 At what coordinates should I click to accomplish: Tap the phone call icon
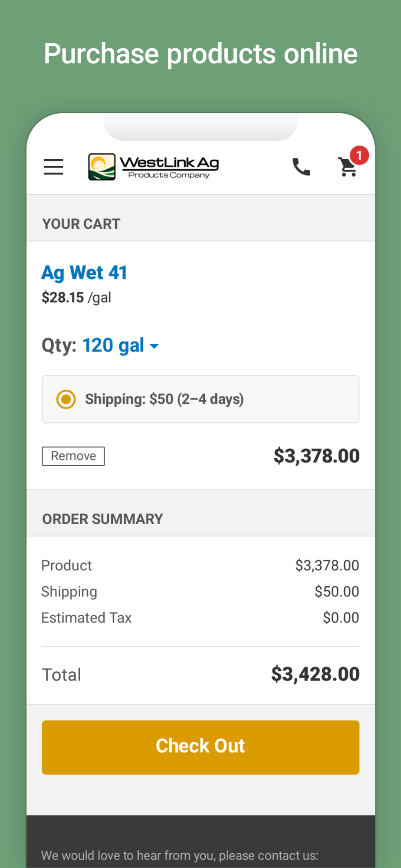301,167
